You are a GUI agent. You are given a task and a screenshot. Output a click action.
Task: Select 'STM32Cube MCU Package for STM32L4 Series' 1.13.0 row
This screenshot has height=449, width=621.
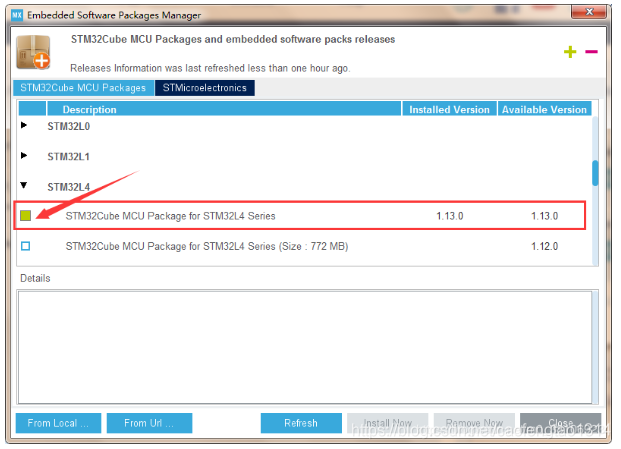click(x=300, y=215)
